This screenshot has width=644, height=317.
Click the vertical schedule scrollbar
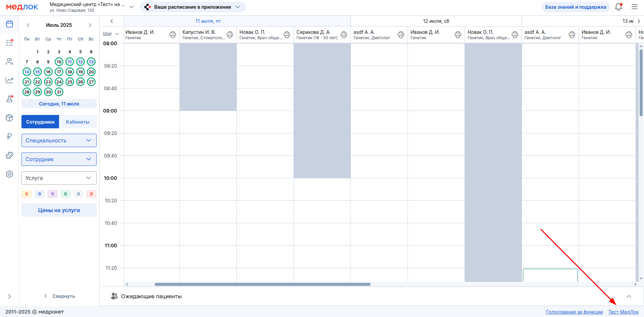pos(641,83)
